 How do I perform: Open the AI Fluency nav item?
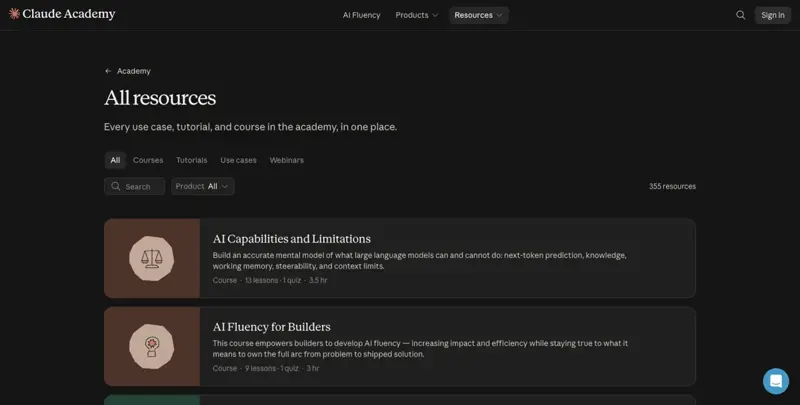(x=361, y=15)
